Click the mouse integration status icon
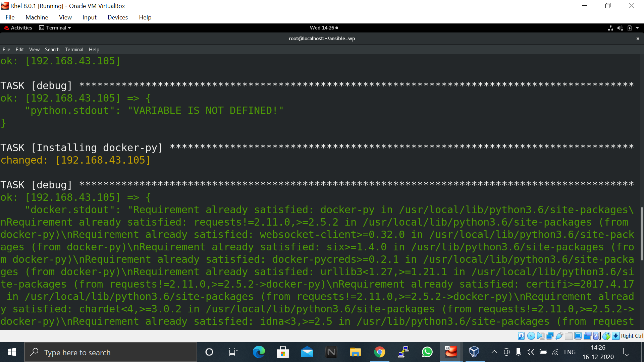Screen dimensions: 644x362 (x=606, y=336)
